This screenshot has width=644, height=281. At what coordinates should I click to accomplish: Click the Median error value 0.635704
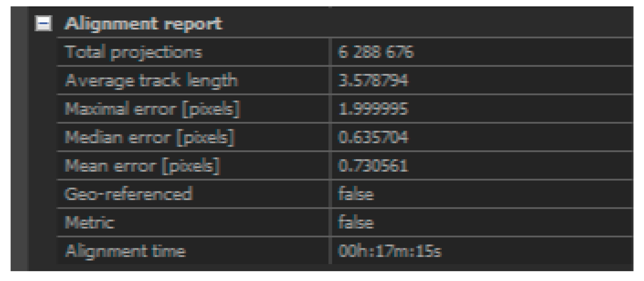coord(372,138)
